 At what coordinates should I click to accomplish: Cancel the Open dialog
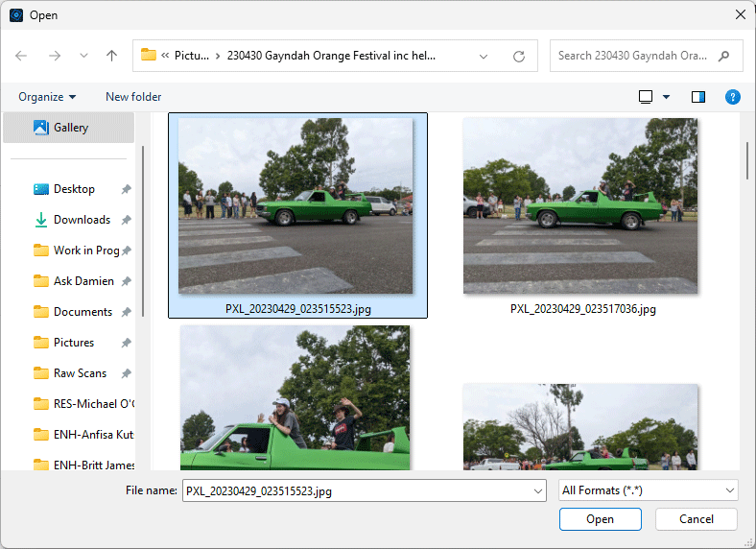(697, 519)
